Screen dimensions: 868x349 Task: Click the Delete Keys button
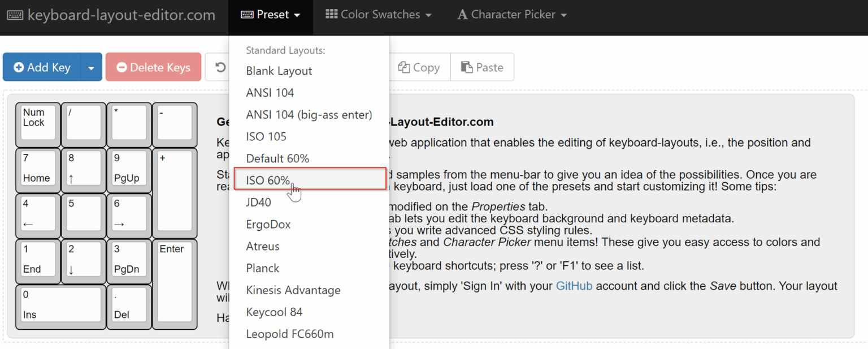pyautogui.click(x=153, y=67)
